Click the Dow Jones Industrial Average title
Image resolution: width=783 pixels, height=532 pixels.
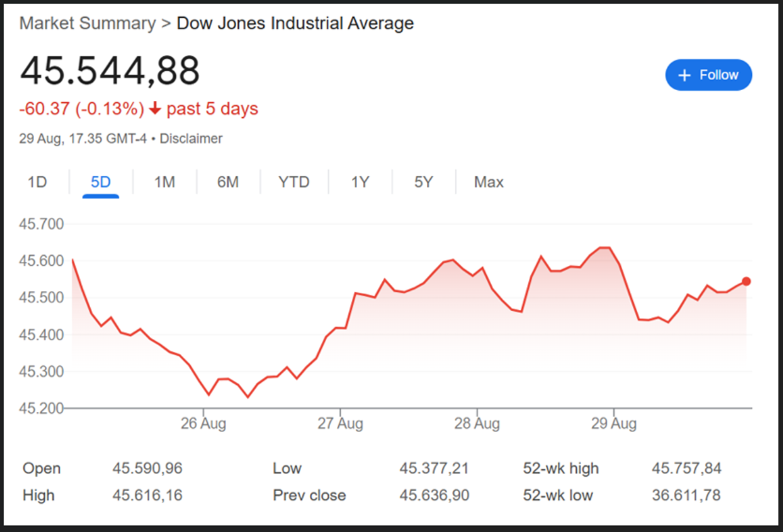pos(295,23)
